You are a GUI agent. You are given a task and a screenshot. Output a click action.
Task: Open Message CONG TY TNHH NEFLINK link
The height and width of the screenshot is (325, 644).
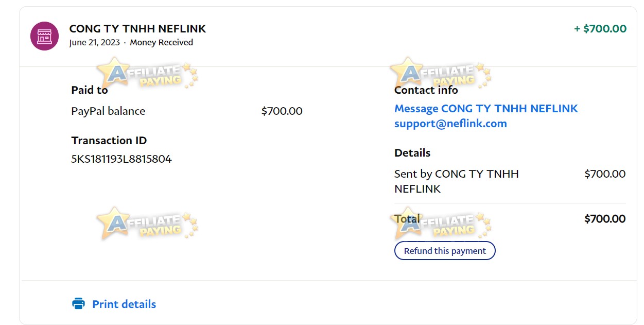point(486,109)
